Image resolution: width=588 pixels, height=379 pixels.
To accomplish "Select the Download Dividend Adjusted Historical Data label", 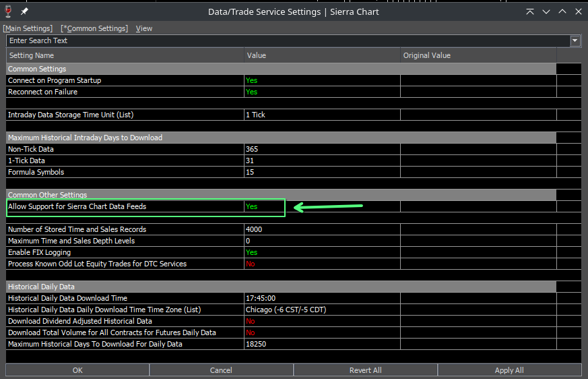I will pyautogui.click(x=80, y=321).
